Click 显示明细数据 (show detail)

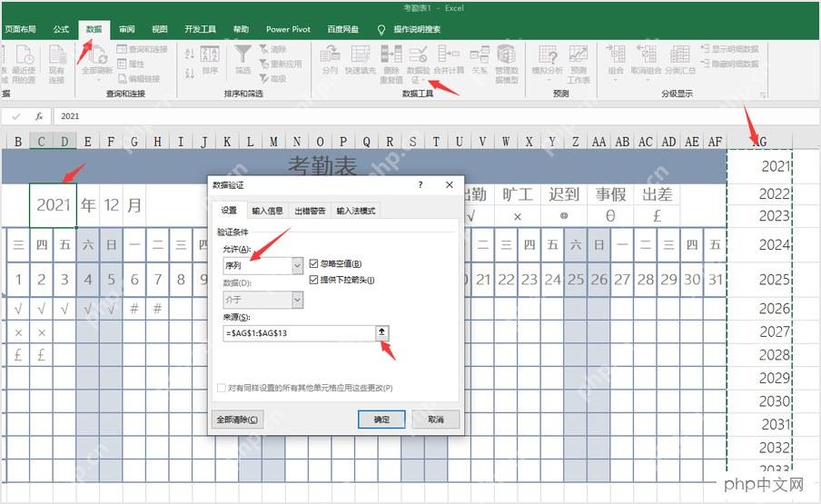(x=729, y=49)
